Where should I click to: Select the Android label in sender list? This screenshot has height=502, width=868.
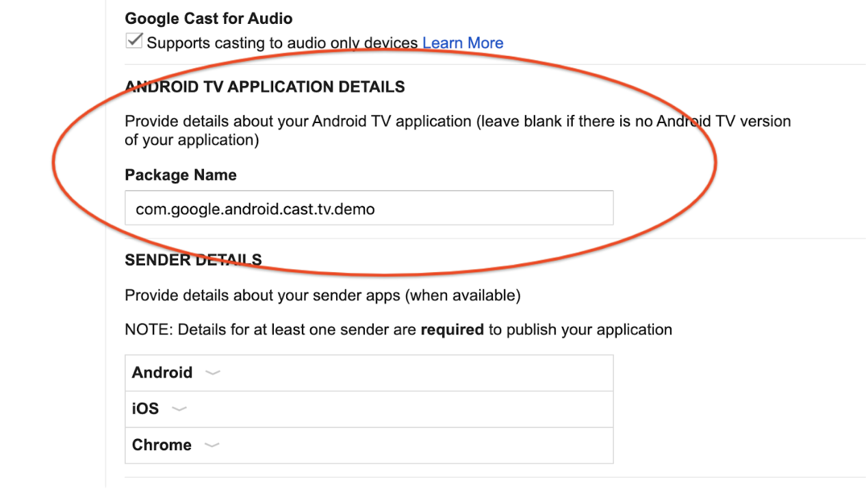tap(162, 373)
